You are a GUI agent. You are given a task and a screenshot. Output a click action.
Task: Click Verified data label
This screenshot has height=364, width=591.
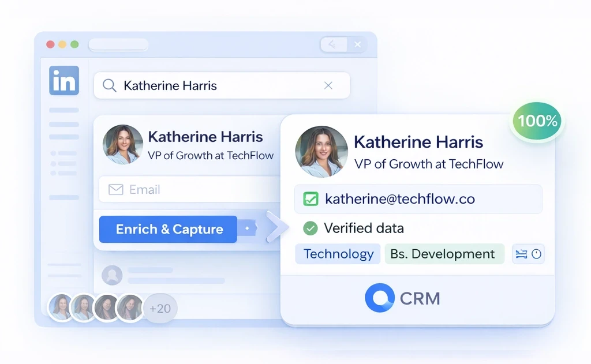click(364, 228)
